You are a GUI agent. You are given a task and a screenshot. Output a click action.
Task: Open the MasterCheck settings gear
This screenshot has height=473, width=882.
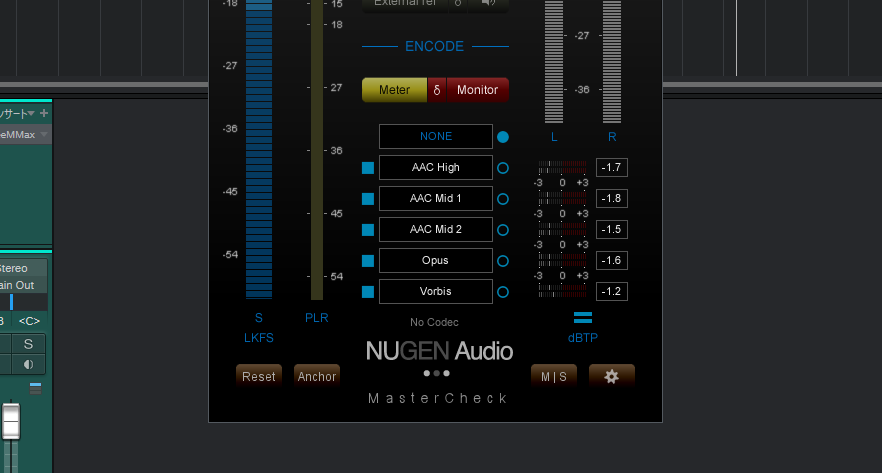611,376
